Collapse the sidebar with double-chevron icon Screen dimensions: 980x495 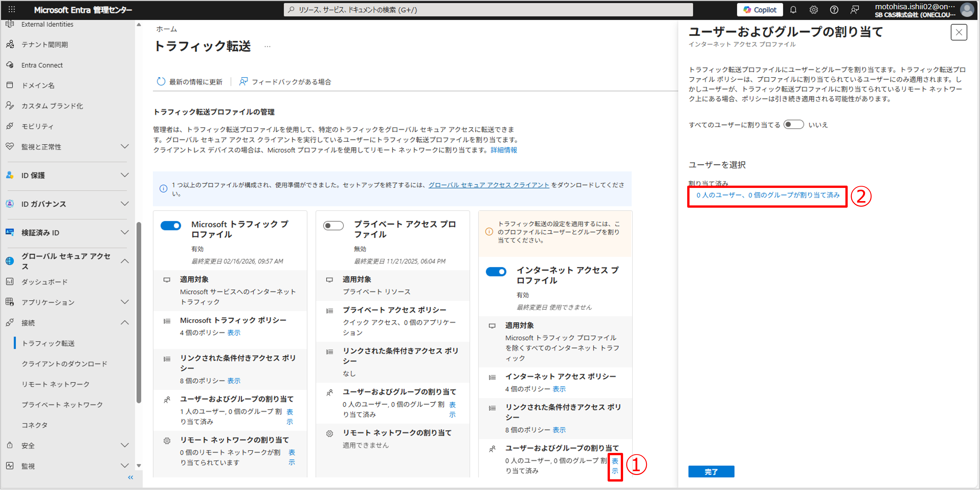[131, 477]
